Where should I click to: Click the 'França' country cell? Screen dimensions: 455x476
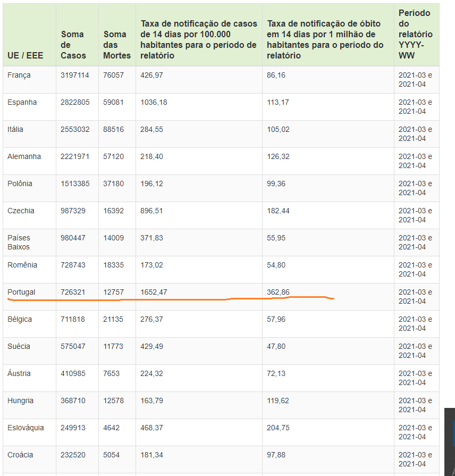coord(19,76)
